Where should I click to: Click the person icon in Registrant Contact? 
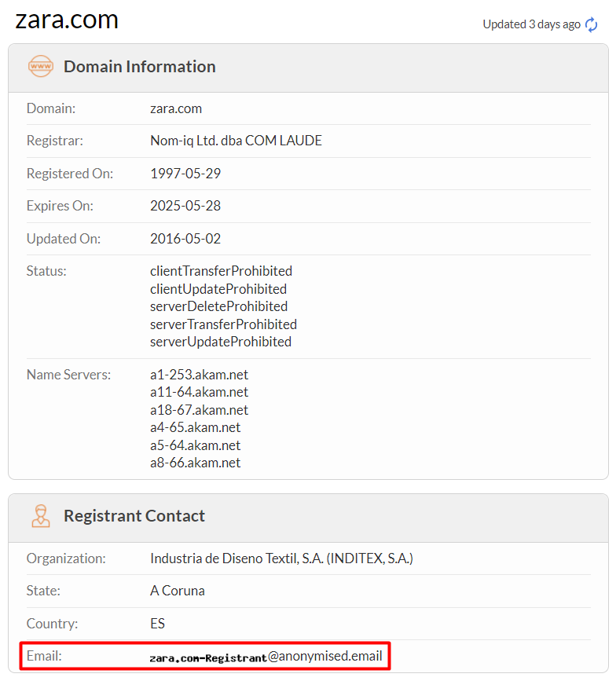[40, 516]
